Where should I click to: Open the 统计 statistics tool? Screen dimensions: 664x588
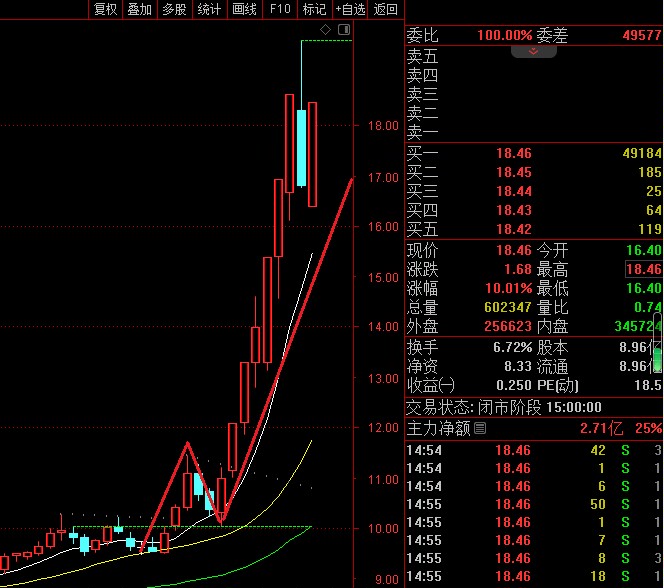coord(209,9)
